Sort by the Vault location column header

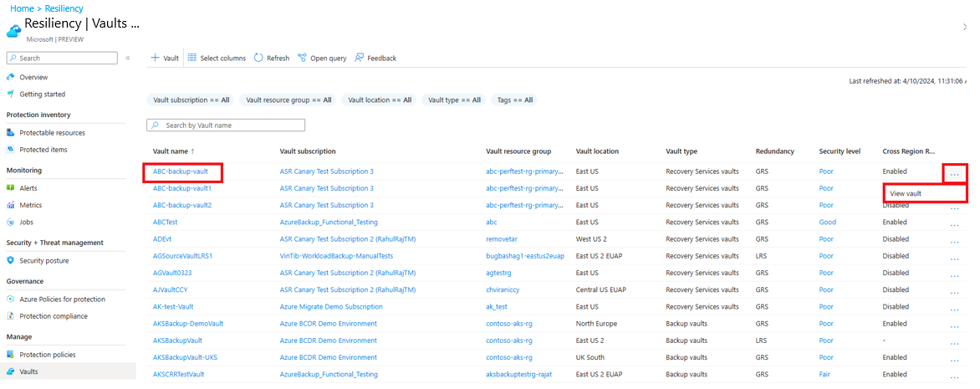coord(597,151)
